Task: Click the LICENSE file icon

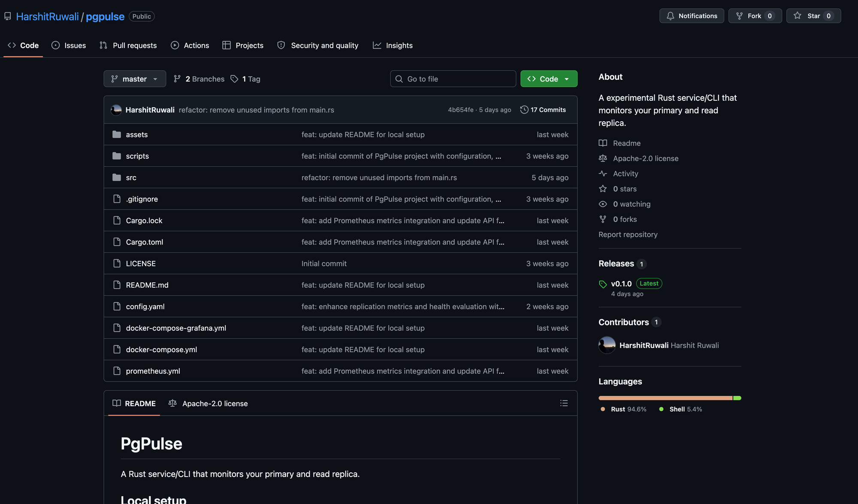Action: (117, 263)
